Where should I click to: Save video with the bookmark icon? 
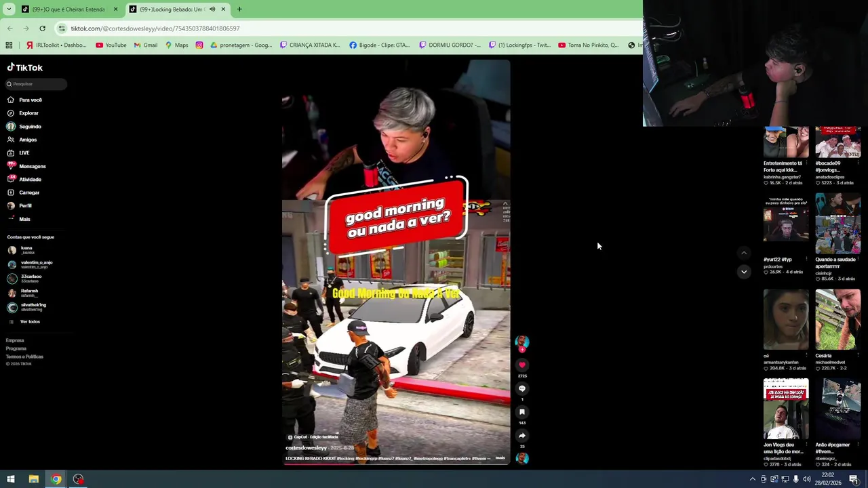522,412
